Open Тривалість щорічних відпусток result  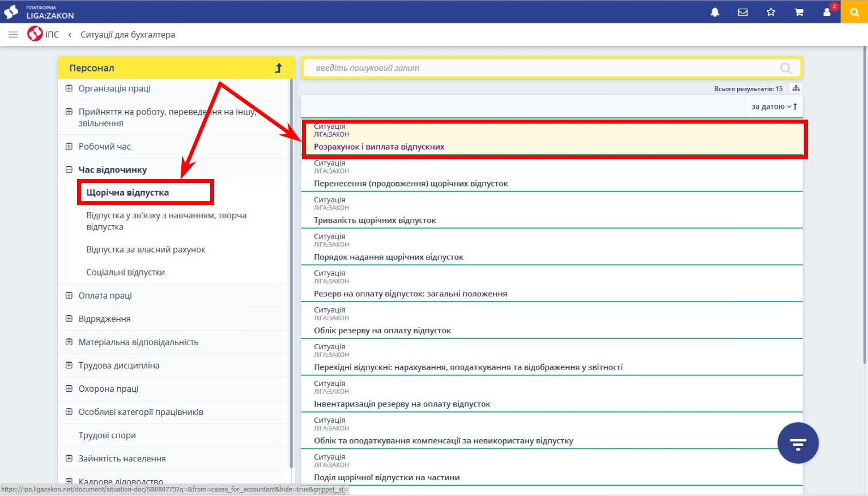coord(375,221)
